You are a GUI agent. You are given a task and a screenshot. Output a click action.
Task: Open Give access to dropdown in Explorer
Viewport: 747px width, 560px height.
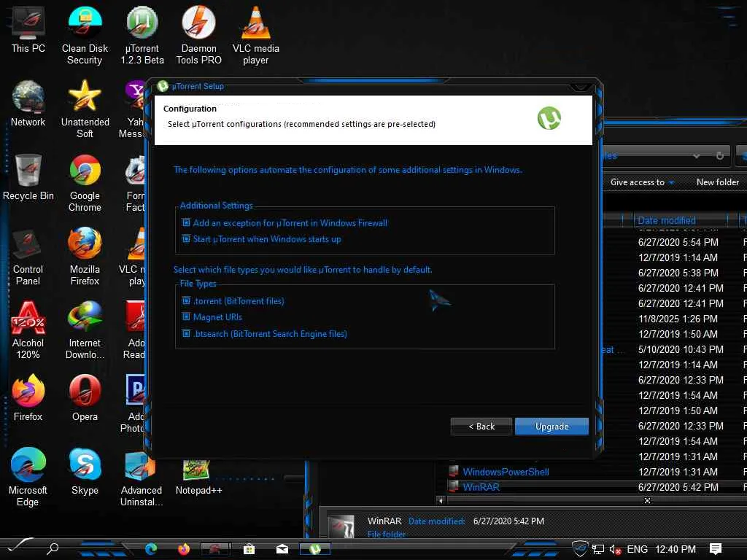coord(642,182)
